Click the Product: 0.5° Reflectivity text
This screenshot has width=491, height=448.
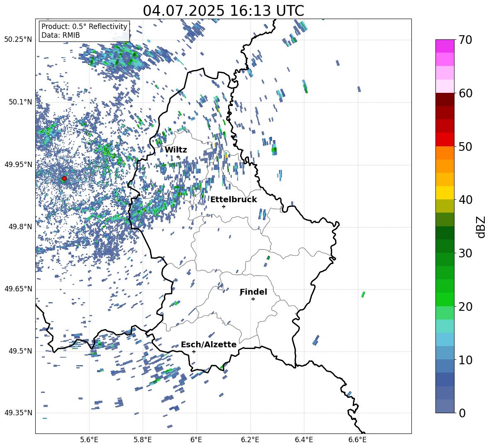[84, 27]
